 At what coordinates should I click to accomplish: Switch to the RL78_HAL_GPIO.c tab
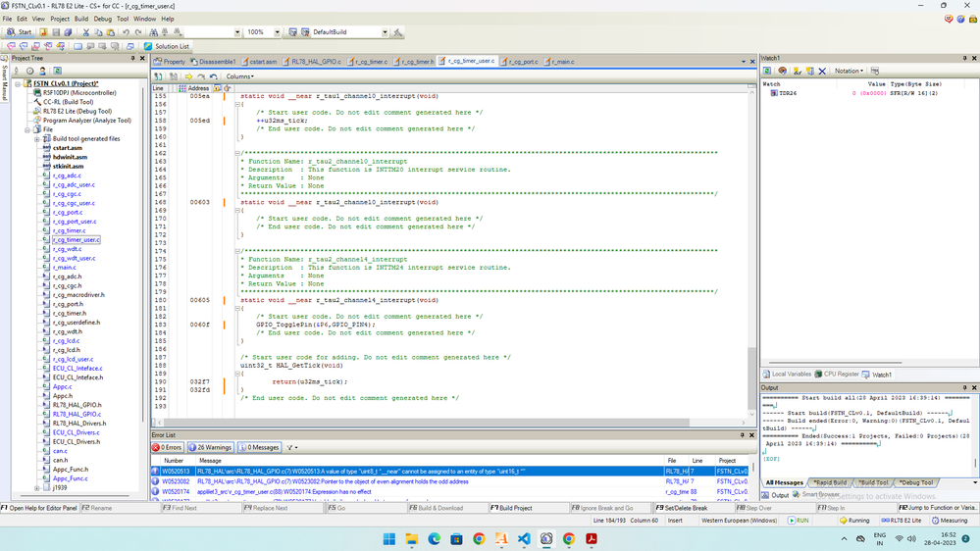click(312, 62)
